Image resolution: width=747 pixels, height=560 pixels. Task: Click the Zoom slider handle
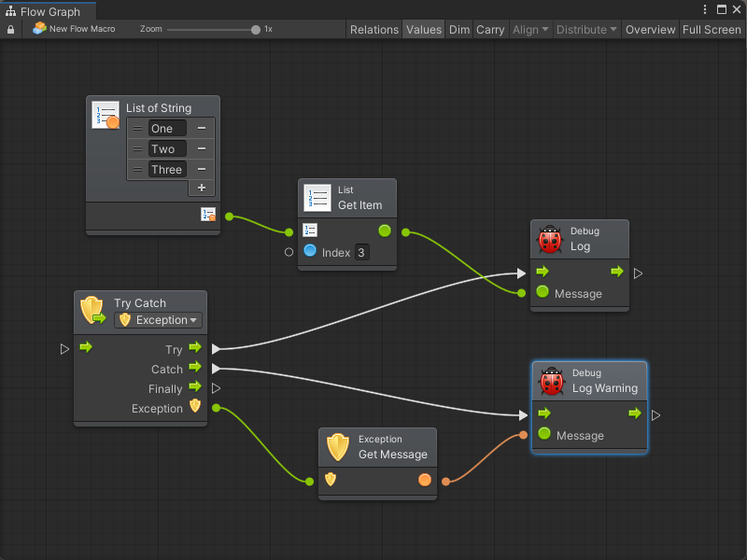pos(256,29)
